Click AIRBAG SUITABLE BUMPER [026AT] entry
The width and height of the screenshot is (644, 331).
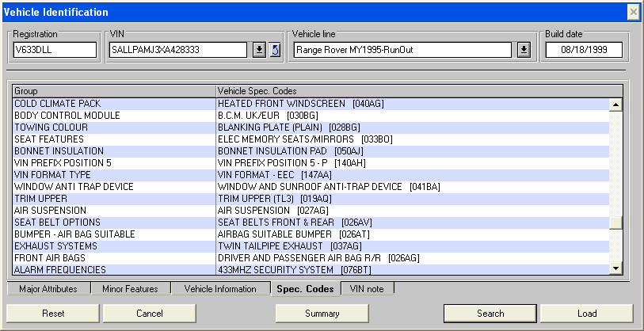(294, 234)
